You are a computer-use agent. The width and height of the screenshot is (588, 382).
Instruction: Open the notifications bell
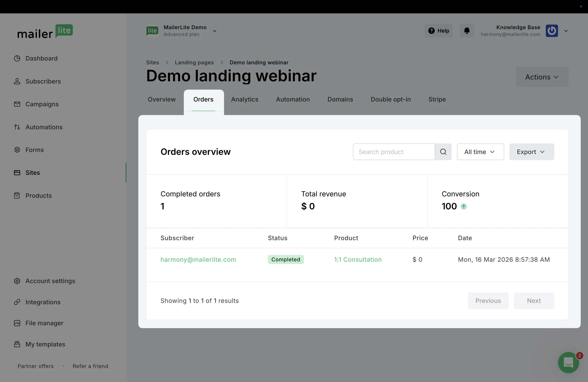click(x=466, y=31)
